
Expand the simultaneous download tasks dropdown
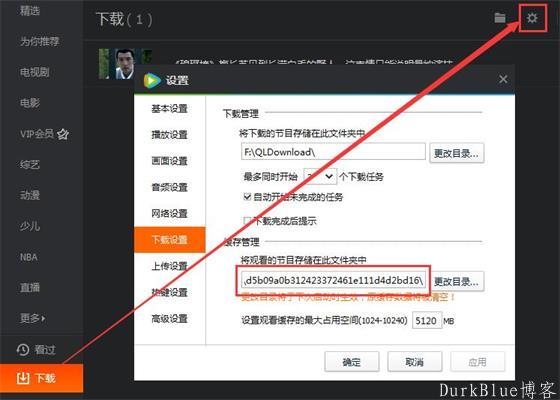click(x=320, y=176)
